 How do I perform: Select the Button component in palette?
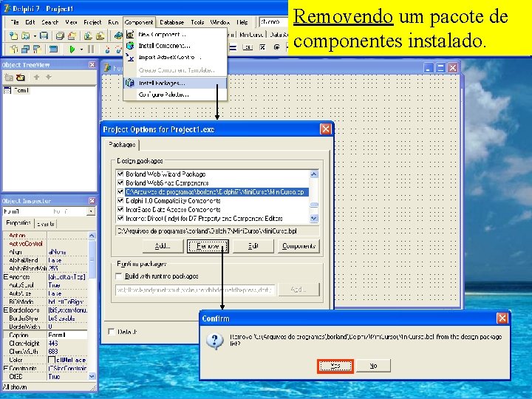pyautogui.click(x=248, y=47)
